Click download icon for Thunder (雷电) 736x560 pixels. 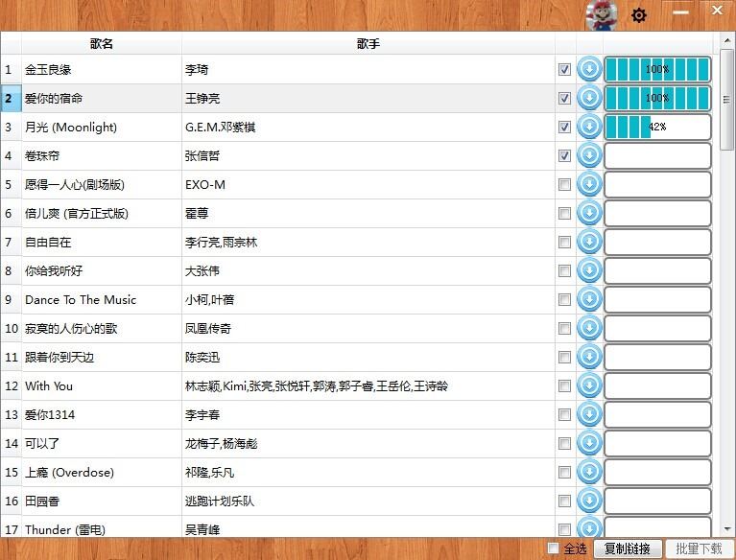(589, 527)
